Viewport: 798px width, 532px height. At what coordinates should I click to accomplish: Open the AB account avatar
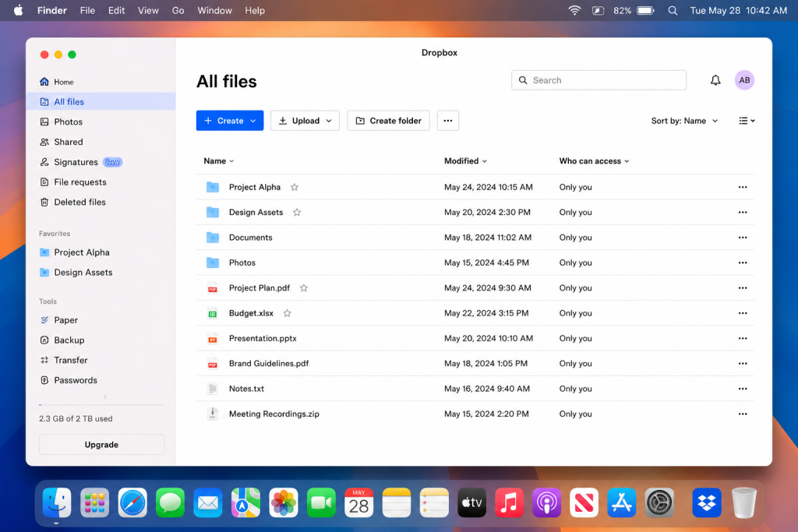click(744, 80)
